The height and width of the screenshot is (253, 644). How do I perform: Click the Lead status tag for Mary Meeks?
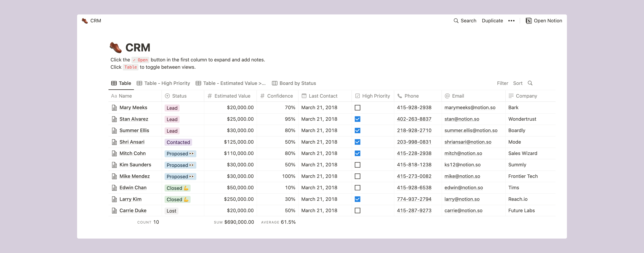(x=172, y=108)
